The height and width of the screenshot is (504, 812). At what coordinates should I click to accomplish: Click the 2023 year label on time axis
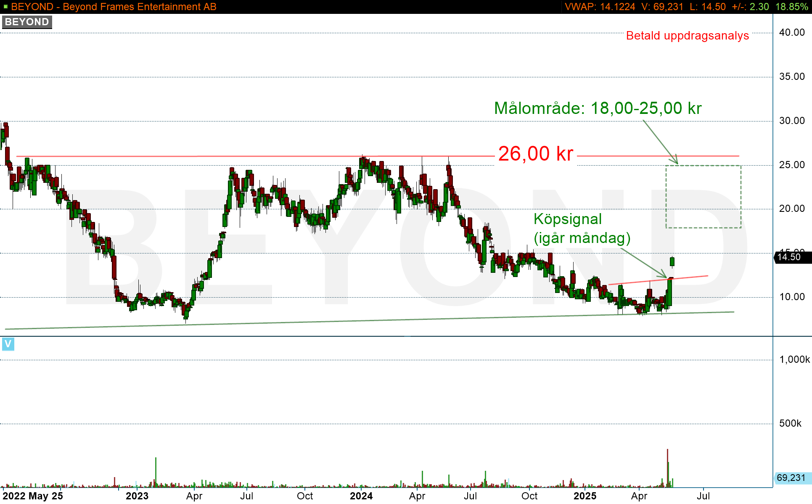coord(137,496)
